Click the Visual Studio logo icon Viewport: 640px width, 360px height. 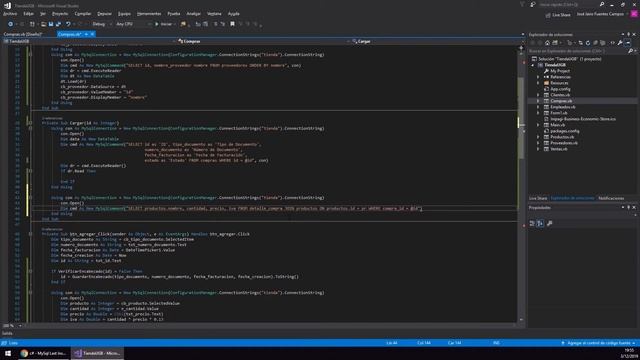[7, 5]
